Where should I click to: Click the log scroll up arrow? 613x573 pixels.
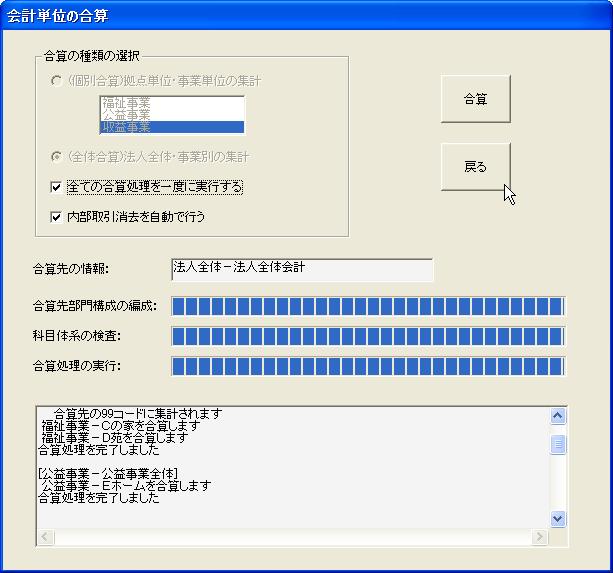point(558,416)
